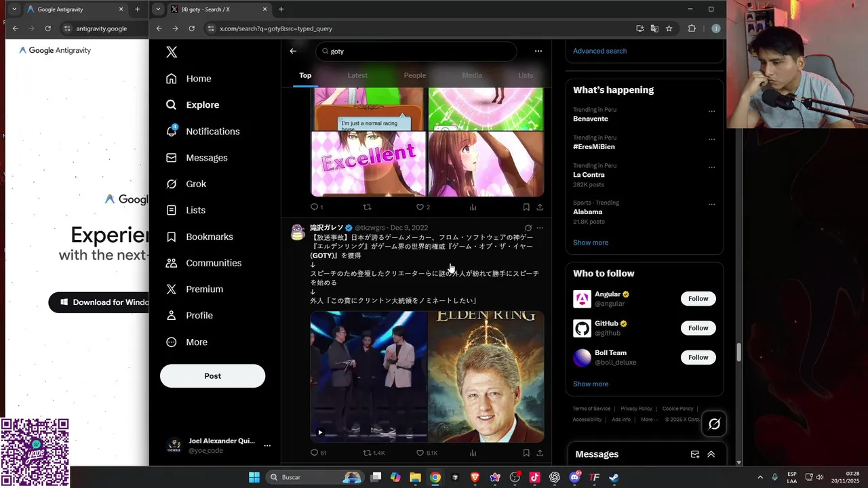Open More options for #EresMiBien trend

pos(711,139)
